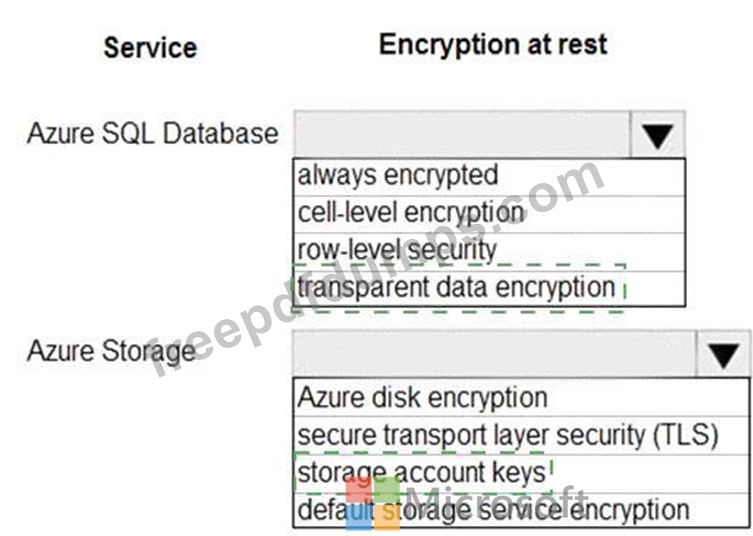
Task: Choose Azure disk encryption option
Action: pyautogui.click(x=521, y=398)
